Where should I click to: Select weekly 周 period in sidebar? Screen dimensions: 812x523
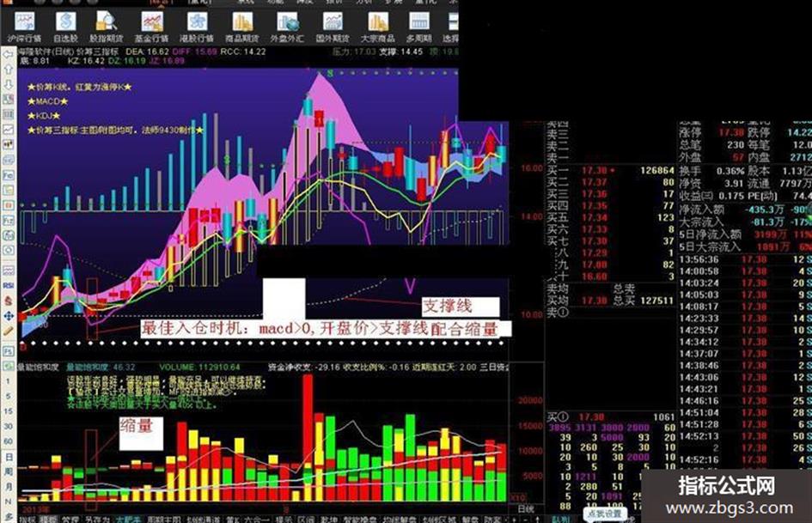pos(9,471)
